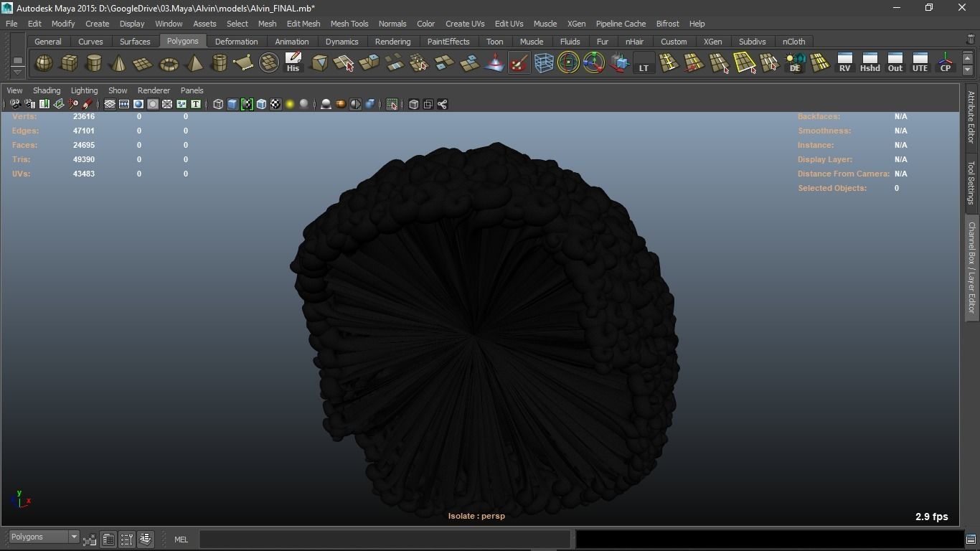
Task: Open the shelf options dropdown arrow
Action: pos(18,71)
